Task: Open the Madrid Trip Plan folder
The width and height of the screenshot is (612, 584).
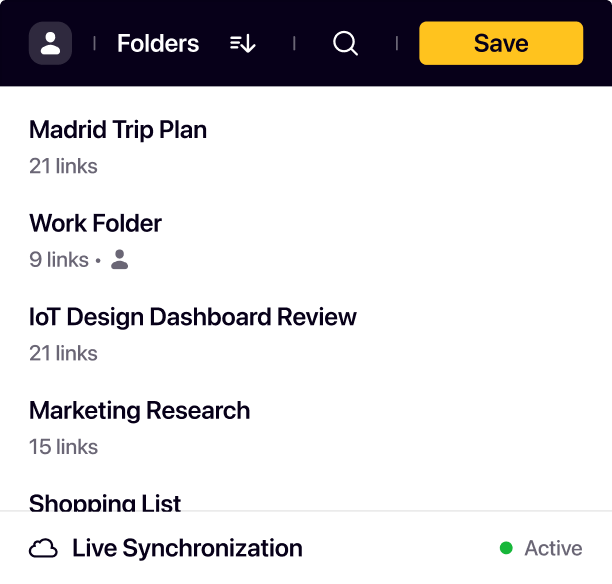Action: click(118, 130)
